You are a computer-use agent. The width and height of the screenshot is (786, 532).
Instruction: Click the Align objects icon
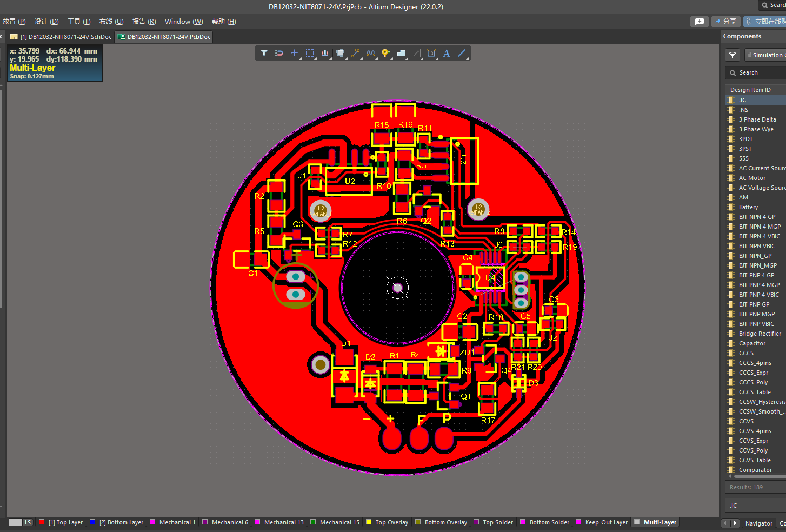coord(325,53)
